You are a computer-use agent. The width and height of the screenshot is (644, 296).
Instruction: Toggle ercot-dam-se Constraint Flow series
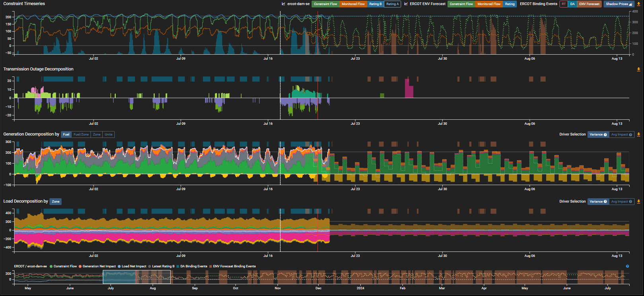click(325, 4)
